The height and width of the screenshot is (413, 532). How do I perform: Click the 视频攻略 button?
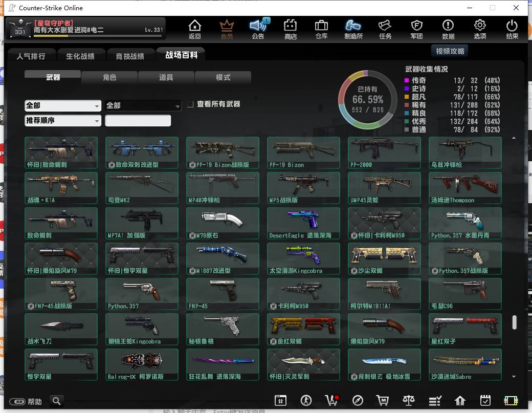(450, 51)
